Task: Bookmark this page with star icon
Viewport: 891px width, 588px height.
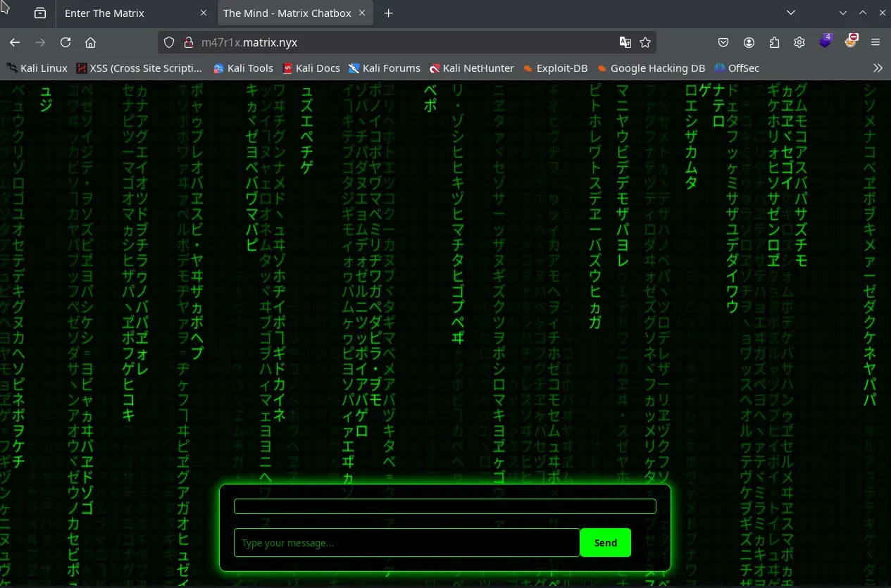Action: click(x=644, y=42)
